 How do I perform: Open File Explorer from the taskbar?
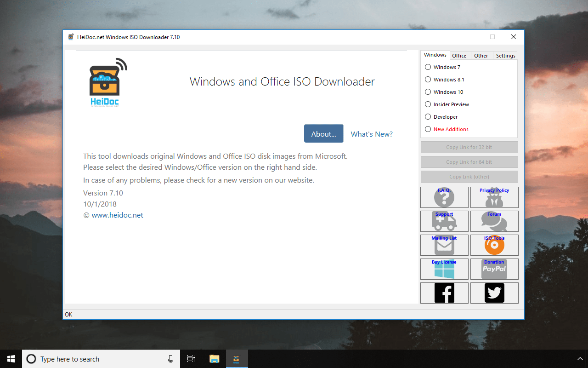pos(214,359)
